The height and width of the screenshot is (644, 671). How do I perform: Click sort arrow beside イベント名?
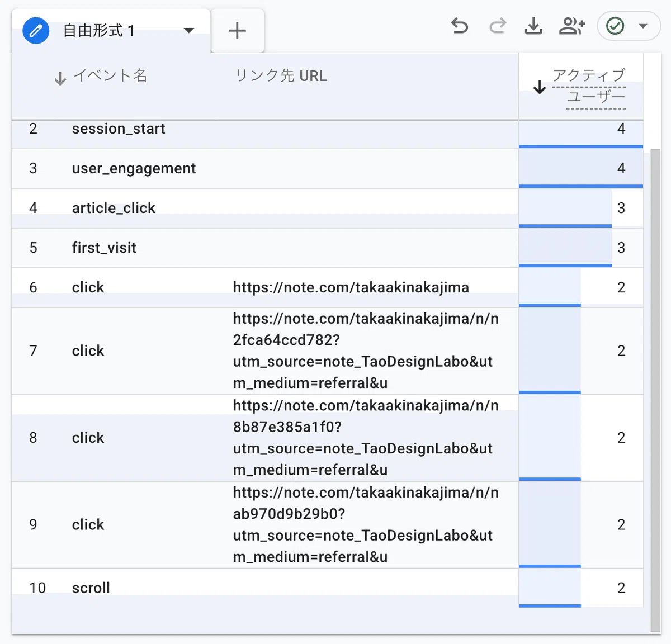(x=60, y=79)
